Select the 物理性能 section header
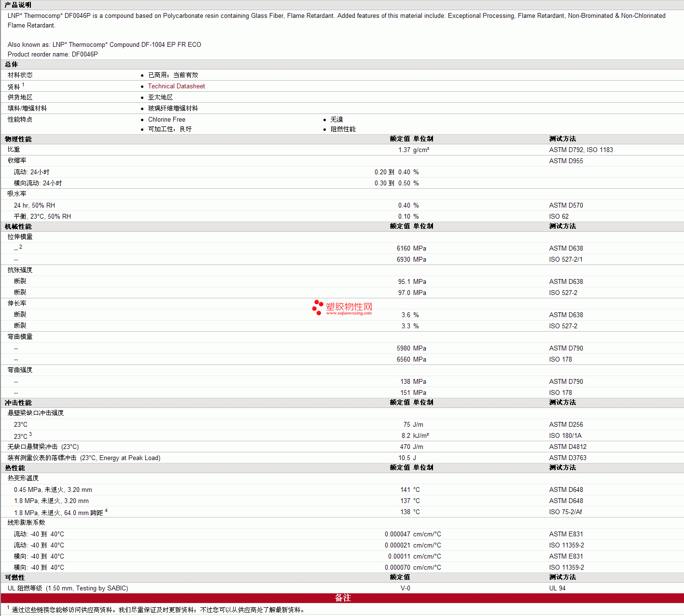The image size is (684, 616). click(x=18, y=139)
